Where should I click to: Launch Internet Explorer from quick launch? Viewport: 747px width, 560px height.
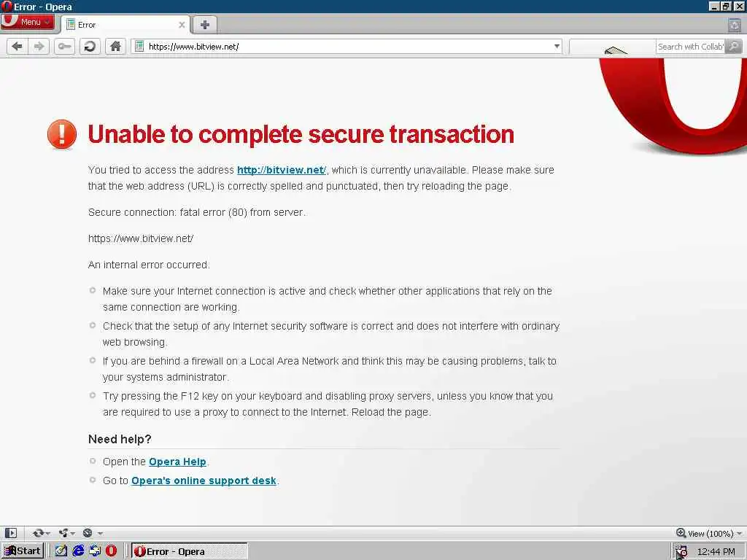click(x=78, y=551)
